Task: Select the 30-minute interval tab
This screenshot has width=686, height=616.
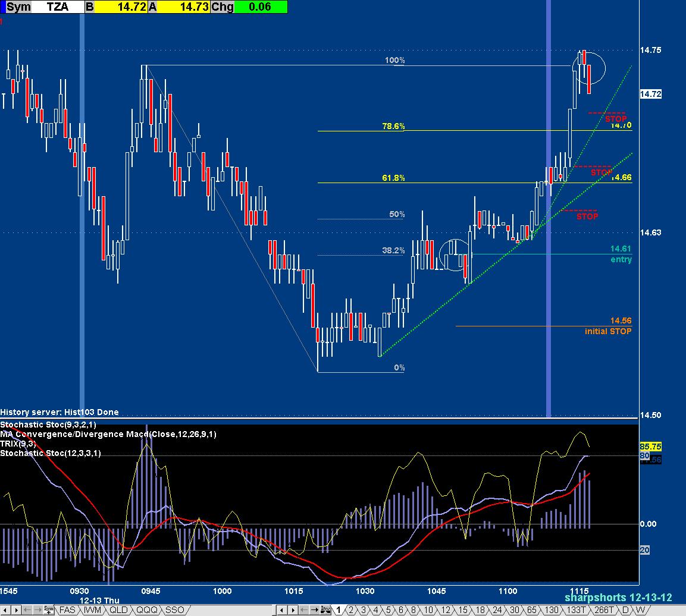Action: point(515,609)
